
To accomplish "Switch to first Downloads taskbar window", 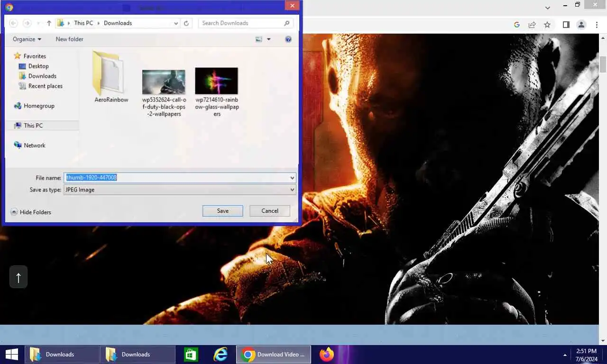I will [62, 354].
